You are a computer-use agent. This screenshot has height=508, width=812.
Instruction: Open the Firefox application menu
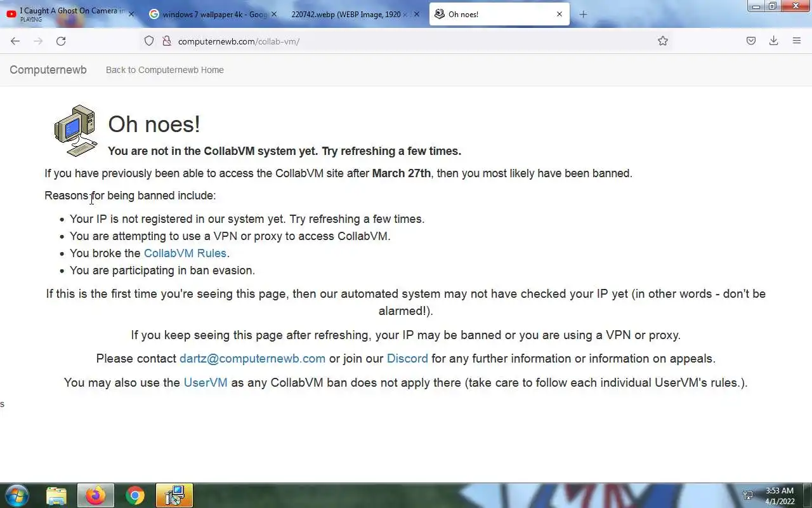coord(797,41)
